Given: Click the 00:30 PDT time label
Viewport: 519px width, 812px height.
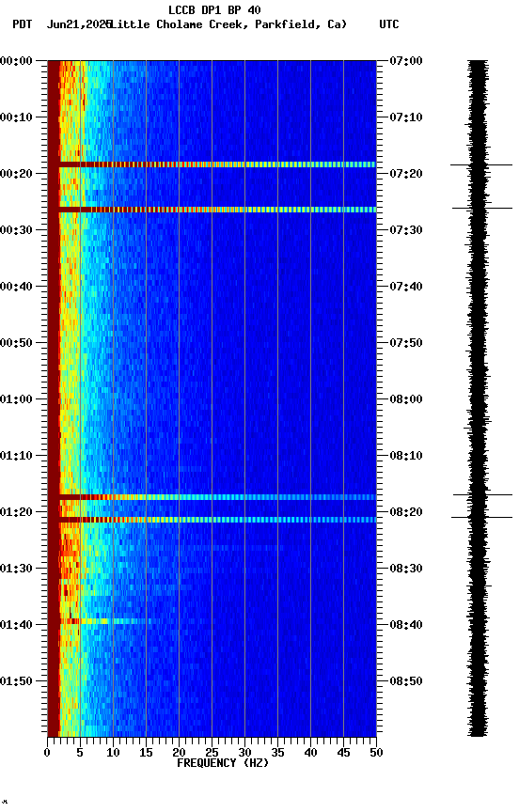Looking at the screenshot, I should click(x=16, y=230).
